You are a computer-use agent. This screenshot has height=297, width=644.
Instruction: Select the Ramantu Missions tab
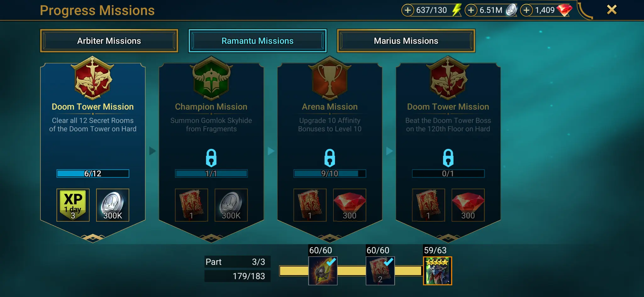[258, 41]
